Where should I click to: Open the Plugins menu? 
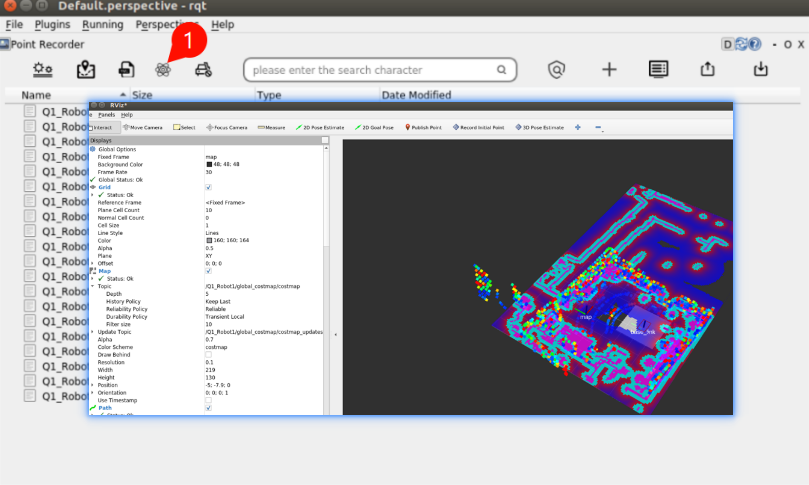52,24
